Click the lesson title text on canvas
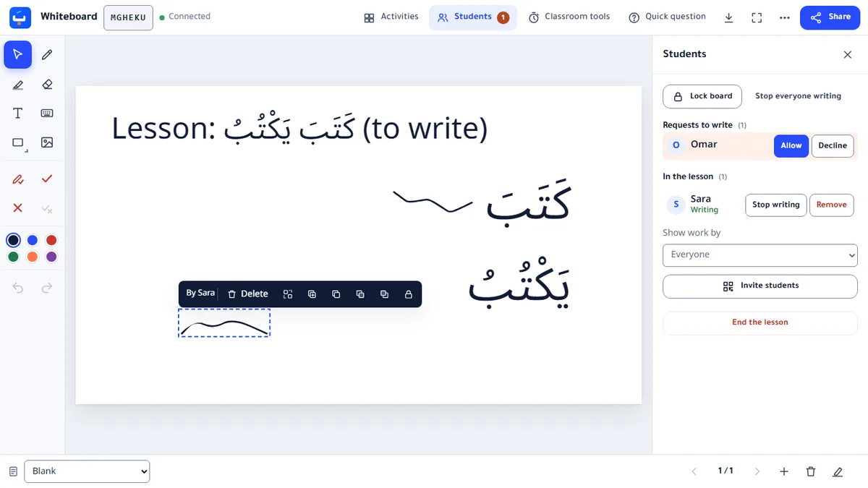The width and height of the screenshot is (868, 488). coord(299,129)
